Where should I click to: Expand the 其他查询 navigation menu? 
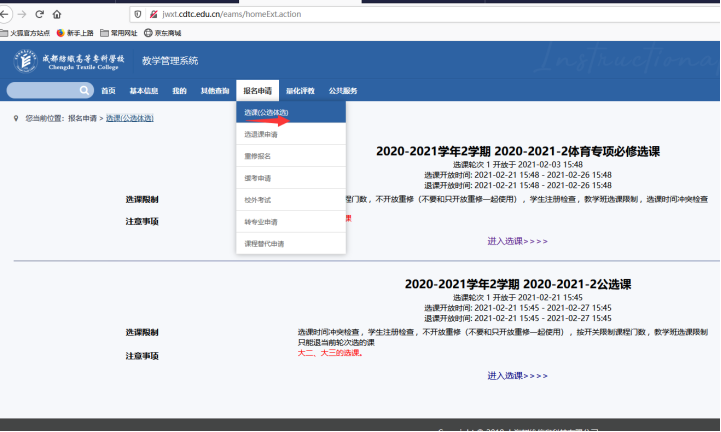tap(215, 91)
